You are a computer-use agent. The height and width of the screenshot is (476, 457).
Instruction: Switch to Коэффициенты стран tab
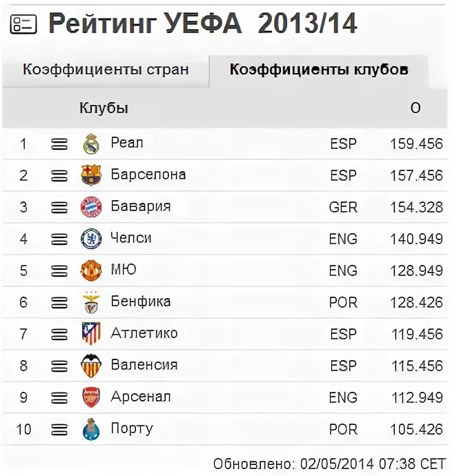(x=106, y=70)
